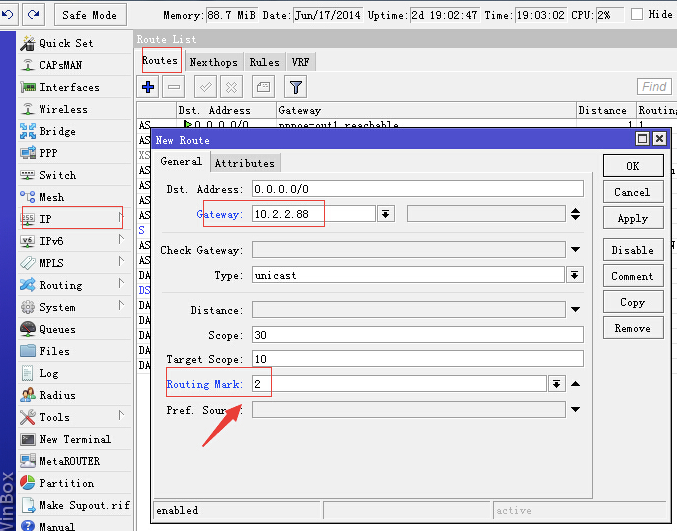This screenshot has width=677, height=531.
Task: Click Make Supout.rif in sidebar
Action: [74, 505]
